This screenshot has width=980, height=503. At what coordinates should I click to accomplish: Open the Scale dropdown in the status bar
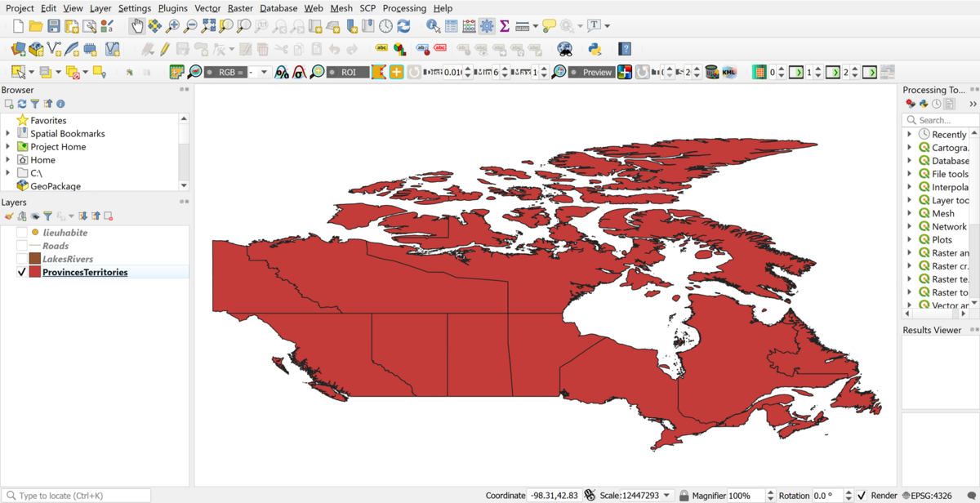[x=666, y=495]
